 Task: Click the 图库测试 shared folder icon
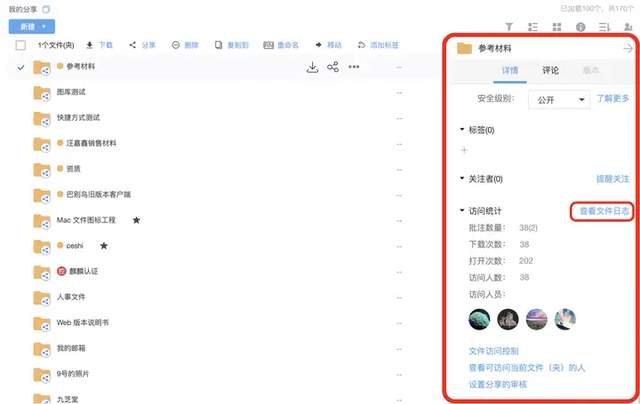(42, 93)
